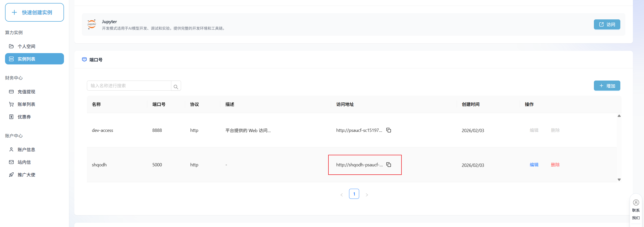Click the 创建时间 column header
The width and height of the screenshot is (644, 227).
click(470, 104)
